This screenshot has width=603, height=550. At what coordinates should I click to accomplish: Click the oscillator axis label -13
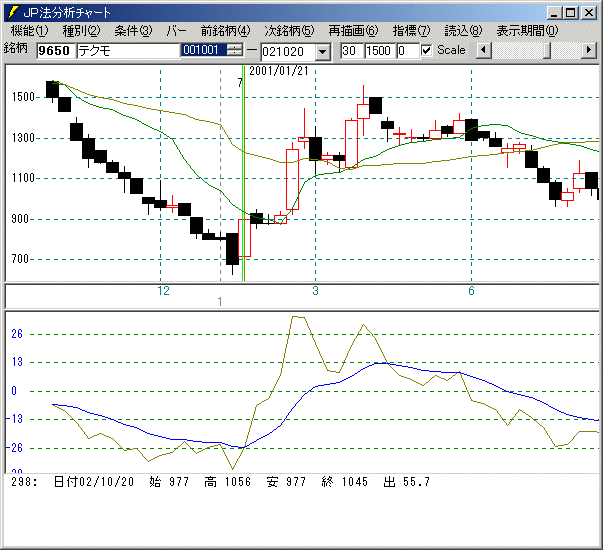click(15, 419)
